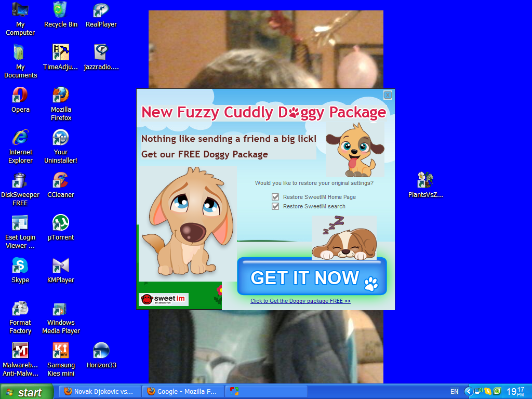Select the Samsung Kies mini shortcut

(61, 360)
